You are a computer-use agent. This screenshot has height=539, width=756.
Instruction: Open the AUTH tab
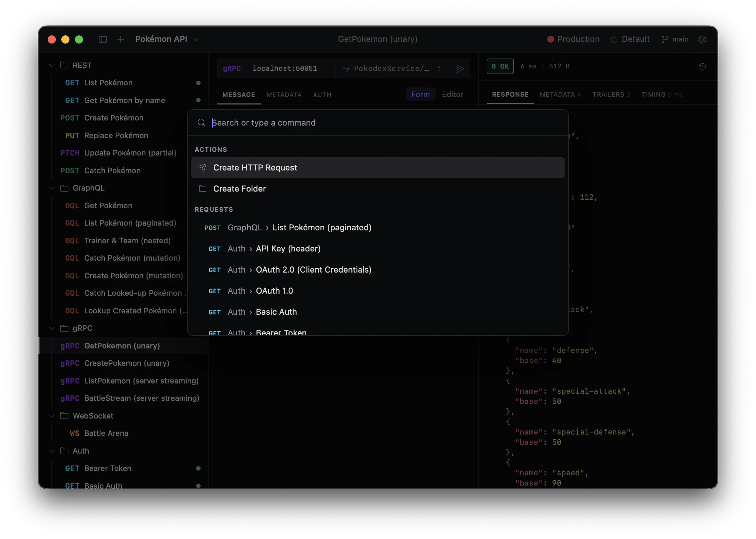(322, 95)
